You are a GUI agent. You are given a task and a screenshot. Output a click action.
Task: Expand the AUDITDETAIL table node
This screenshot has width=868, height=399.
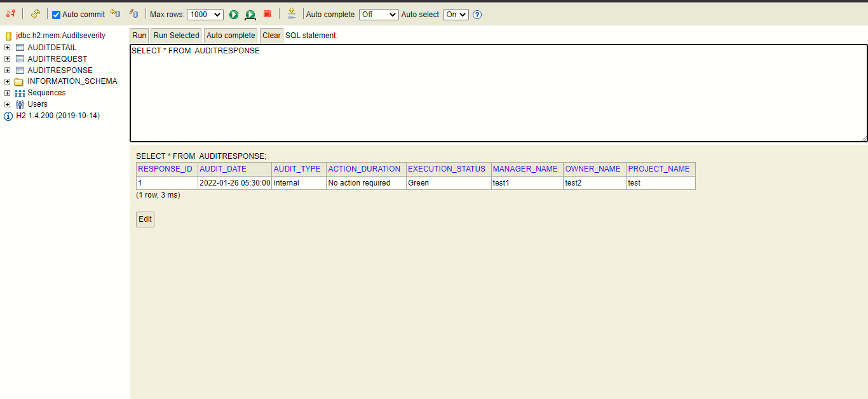click(8, 48)
